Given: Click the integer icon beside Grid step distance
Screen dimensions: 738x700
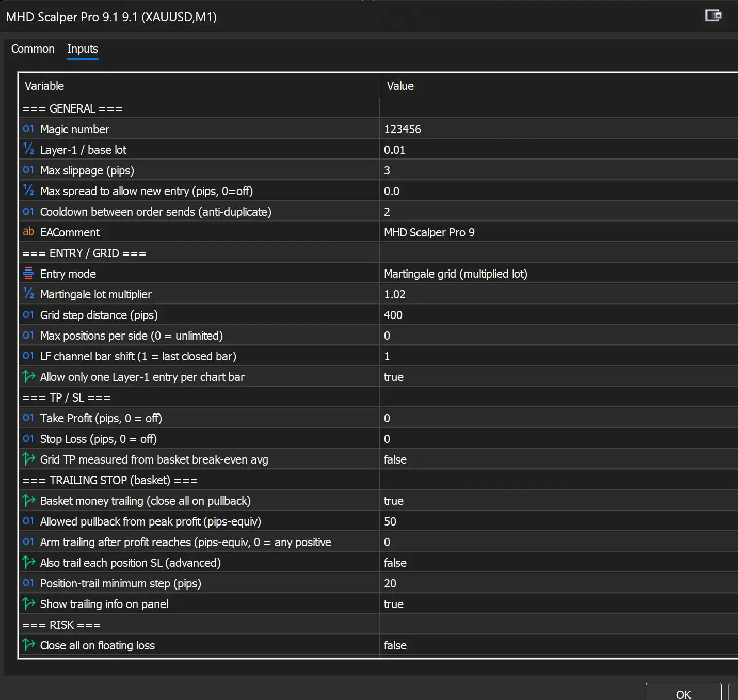Looking at the screenshot, I should coord(28,314).
